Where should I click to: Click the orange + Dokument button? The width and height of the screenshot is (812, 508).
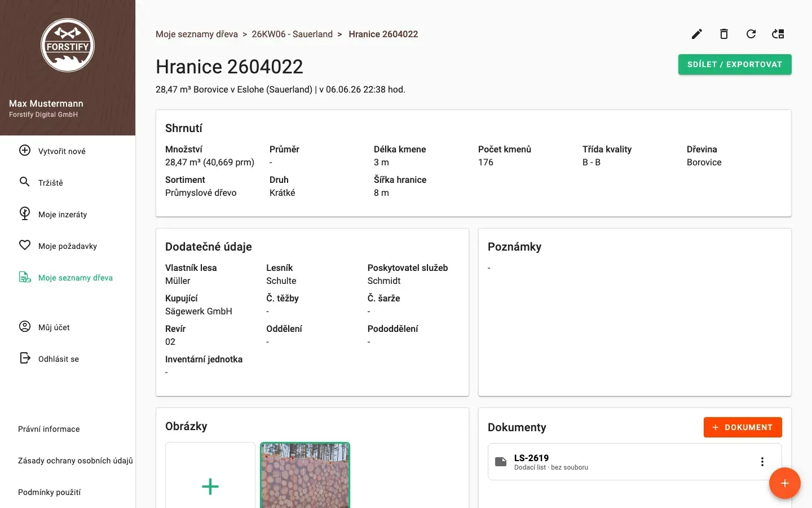click(x=743, y=427)
